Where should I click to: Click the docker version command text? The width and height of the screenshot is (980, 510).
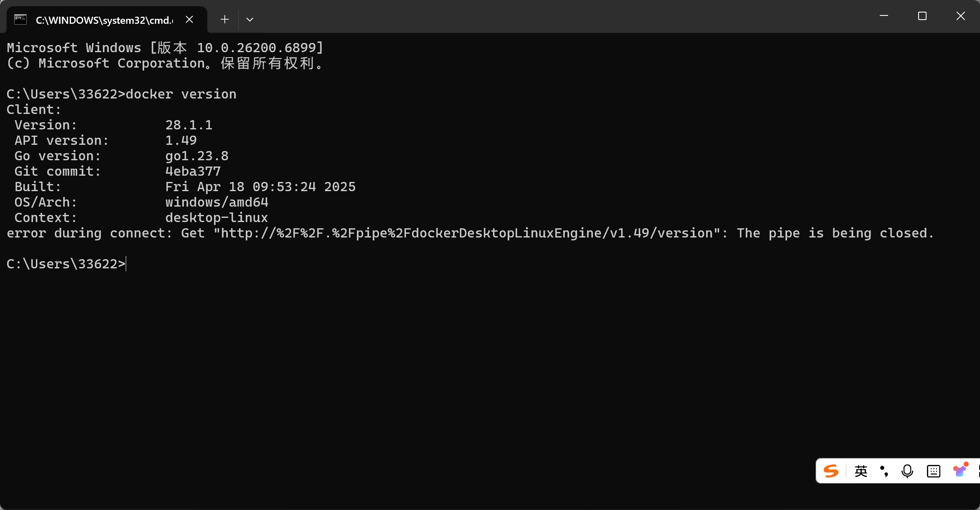coord(180,93)
